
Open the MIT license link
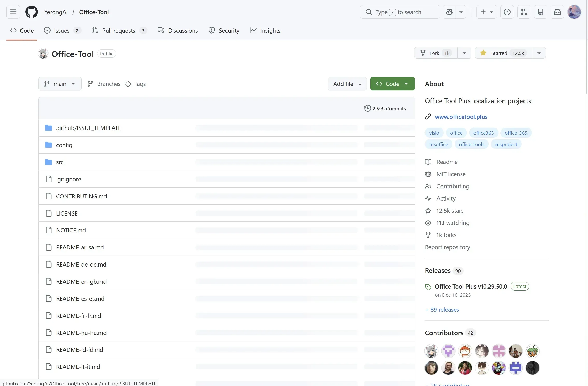451,174
